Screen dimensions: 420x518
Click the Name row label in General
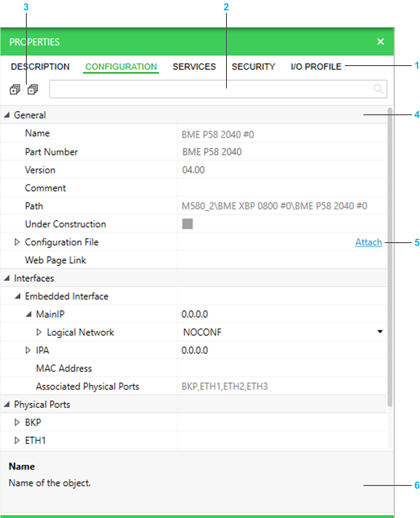[x=37, y=133]
